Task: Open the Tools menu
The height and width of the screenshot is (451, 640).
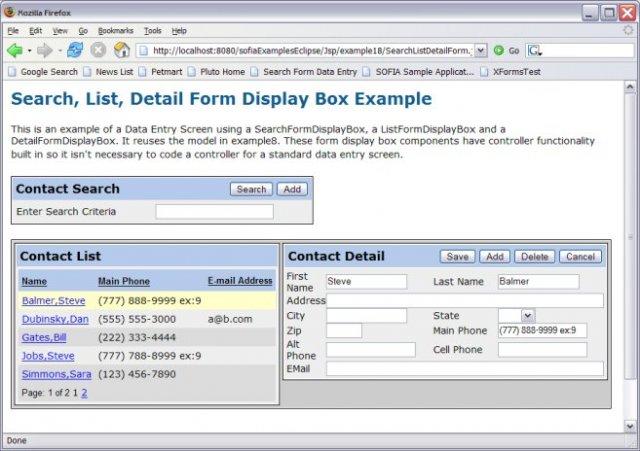Action: click(152, 31)
